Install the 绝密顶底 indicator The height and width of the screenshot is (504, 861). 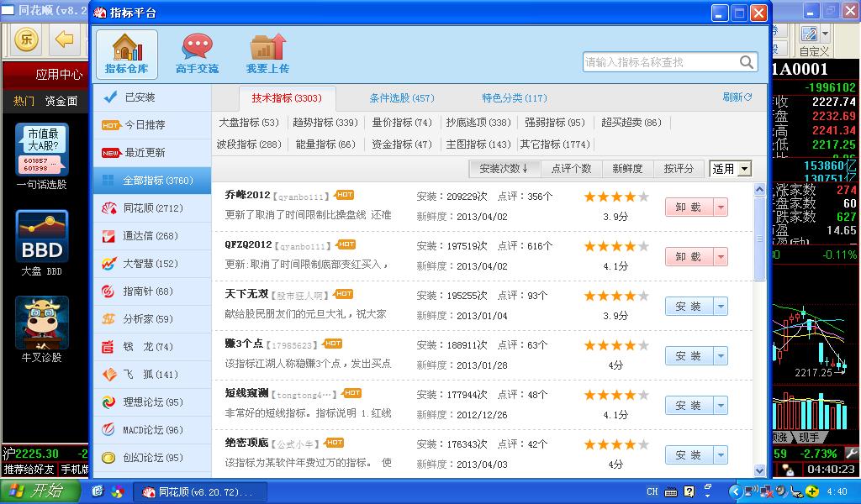tap(689, 454)
